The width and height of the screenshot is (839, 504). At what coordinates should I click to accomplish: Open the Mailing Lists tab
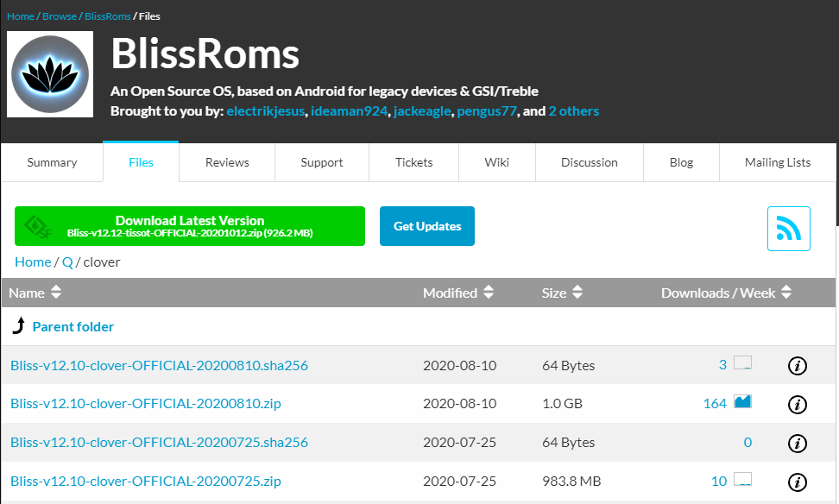coord(778,162)
